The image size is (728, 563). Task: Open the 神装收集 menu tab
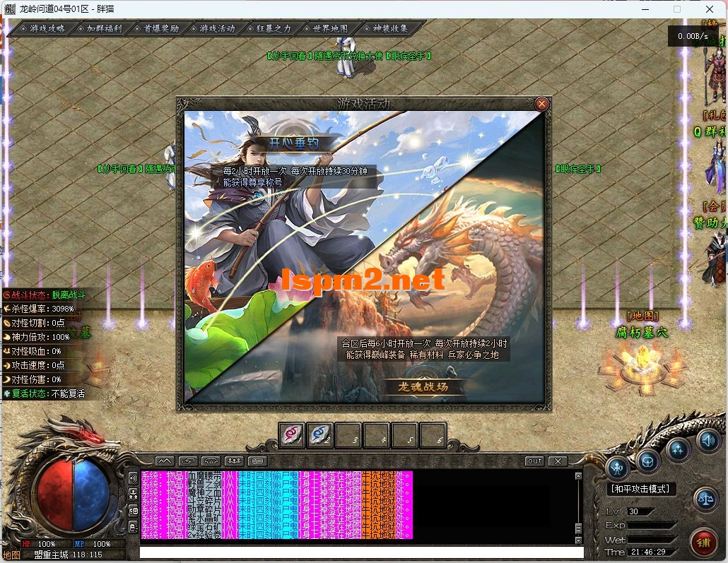click(x=387, y=29)
